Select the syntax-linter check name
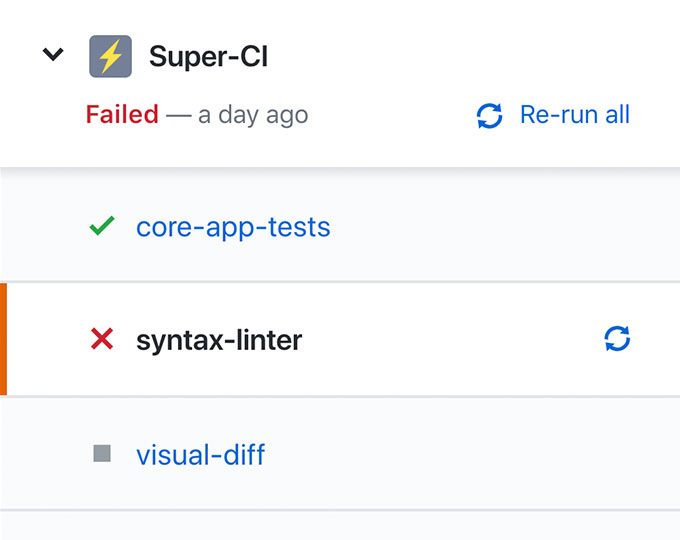The image size is (680, 540). point(219,340)
